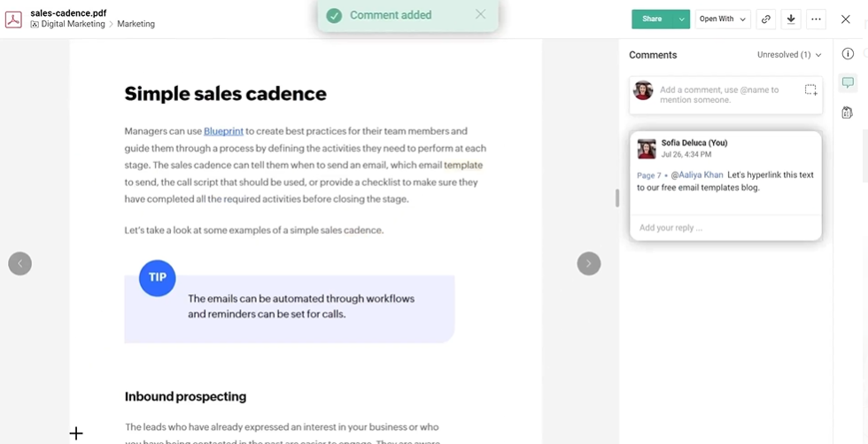The image size is (868, 444).
Task: Select the comments panel icon in sidebar
Action: (848, 83)
